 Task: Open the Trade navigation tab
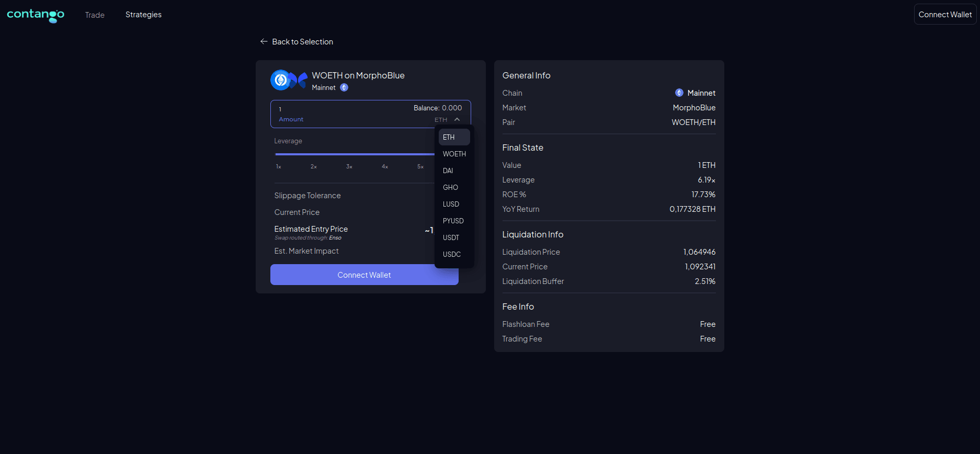95,15
